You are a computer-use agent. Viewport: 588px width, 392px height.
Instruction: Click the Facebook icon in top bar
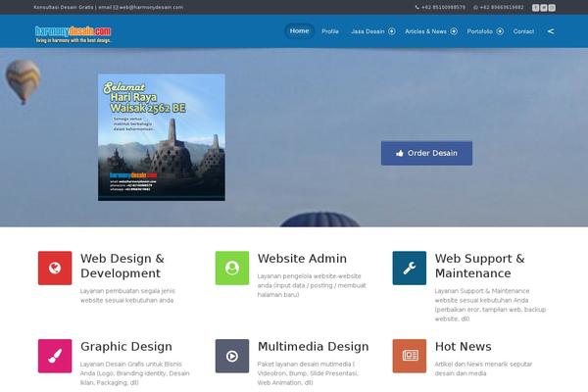coord(535,8)
